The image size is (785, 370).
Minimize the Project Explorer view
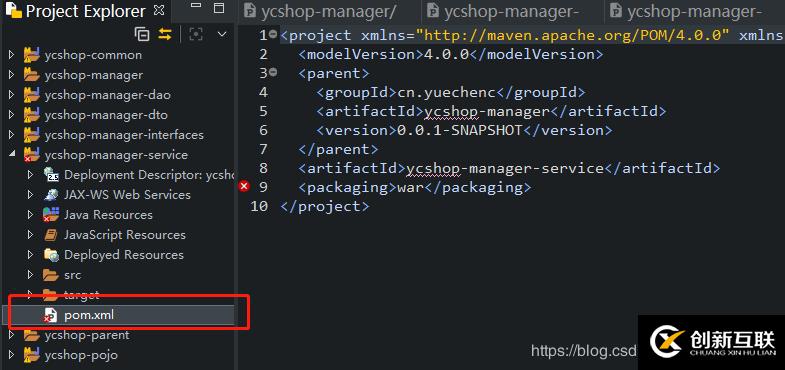(x=196, y=7)
